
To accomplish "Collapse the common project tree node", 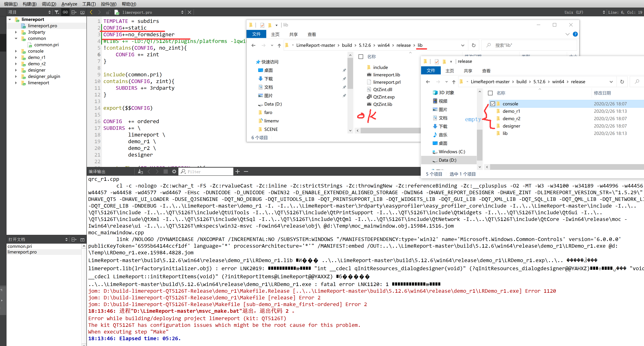I will point(16,39).
